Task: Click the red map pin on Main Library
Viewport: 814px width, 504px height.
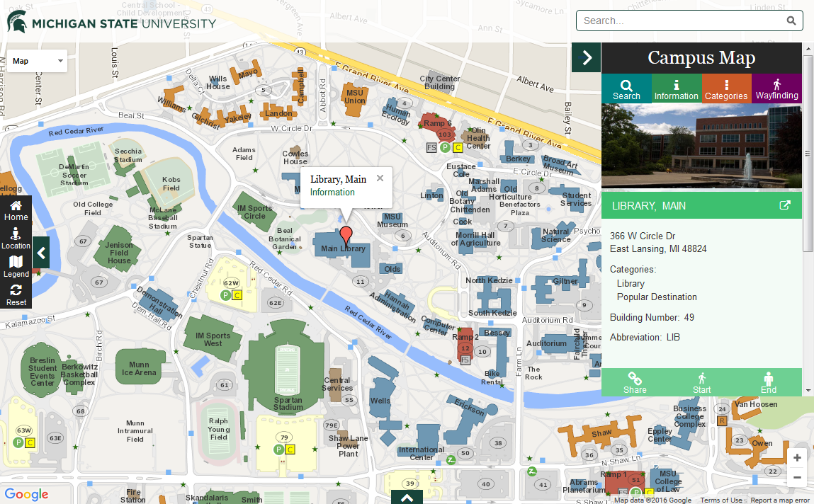Action: [346, 236]
